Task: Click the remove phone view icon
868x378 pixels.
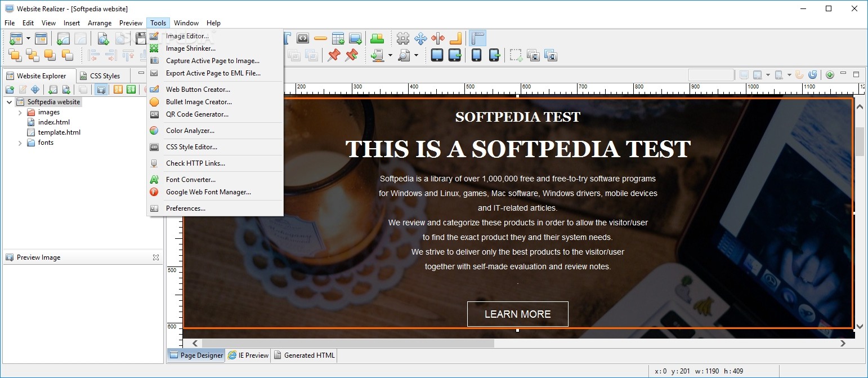Action: pyautogui.click(x=494, y=55)
